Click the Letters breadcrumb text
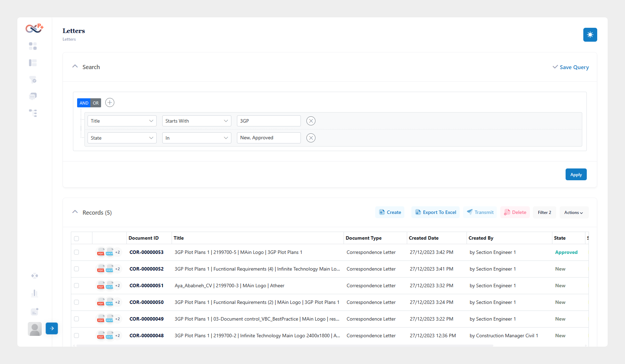Image resolution: width=625 pixels, height=364 pixels. [x=69, y=39]
